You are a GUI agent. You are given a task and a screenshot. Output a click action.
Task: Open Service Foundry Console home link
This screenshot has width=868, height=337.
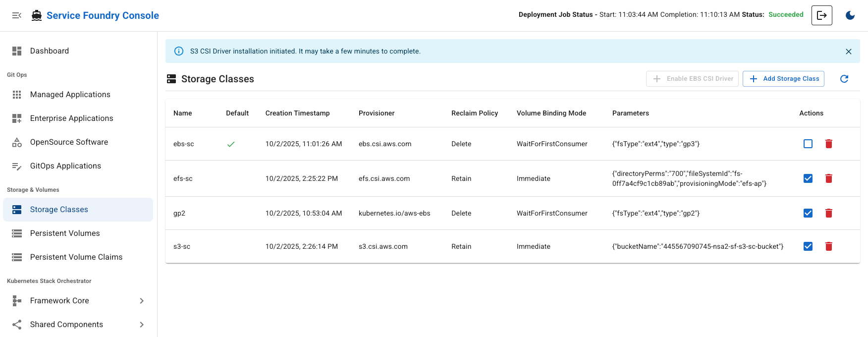[x=103, y=15]
